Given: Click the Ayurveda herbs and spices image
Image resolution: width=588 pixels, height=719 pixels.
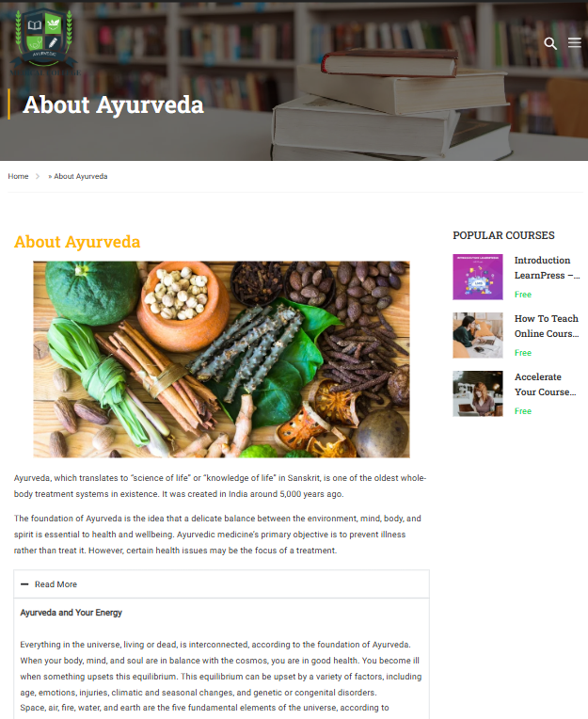Looking at the screenshot, I should point(221,359).
